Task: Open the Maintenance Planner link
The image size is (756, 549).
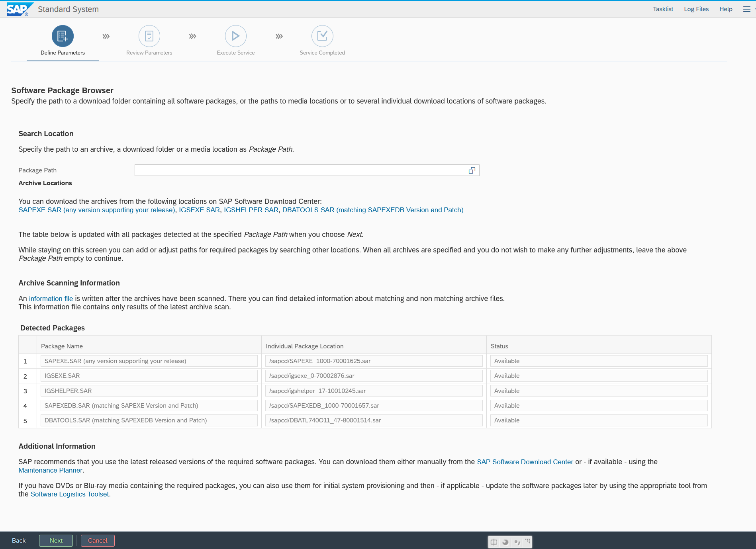Action: click(x=51, y=470)
